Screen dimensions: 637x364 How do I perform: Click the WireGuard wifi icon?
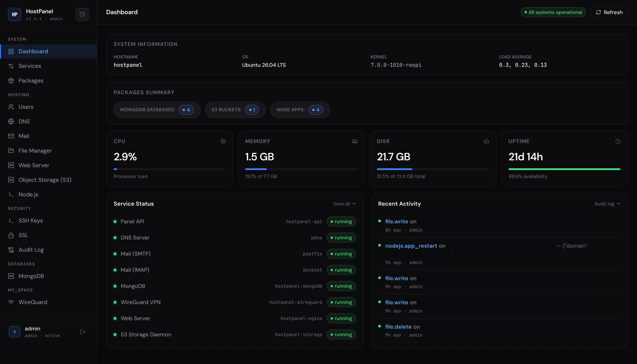pos(11,302)
